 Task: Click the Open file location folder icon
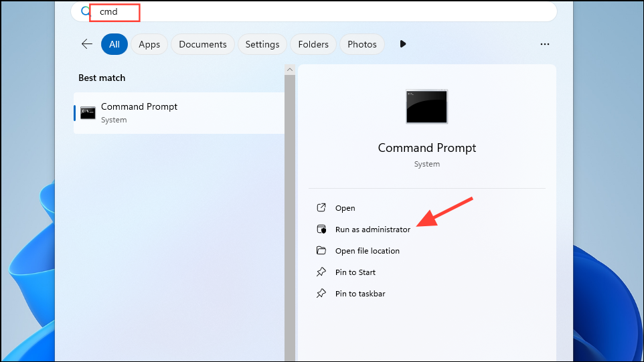pyautogui.click(x=321, y=250)
